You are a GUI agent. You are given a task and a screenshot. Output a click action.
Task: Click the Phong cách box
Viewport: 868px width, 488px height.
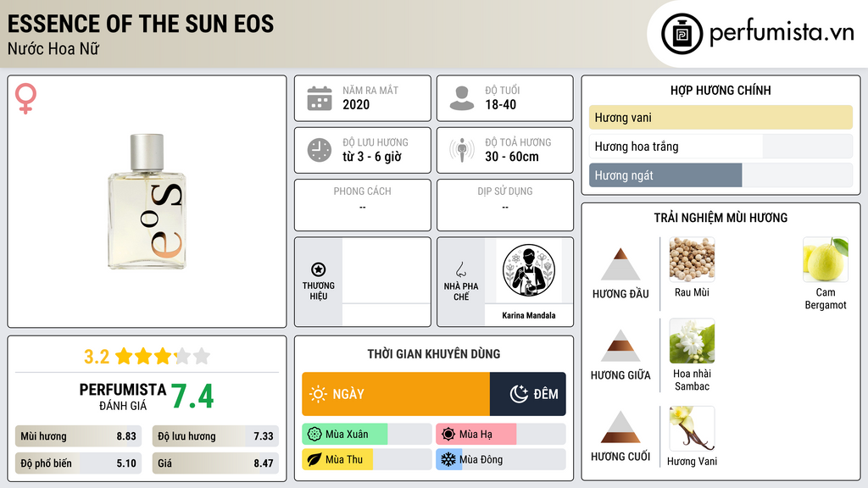point(363,205)
